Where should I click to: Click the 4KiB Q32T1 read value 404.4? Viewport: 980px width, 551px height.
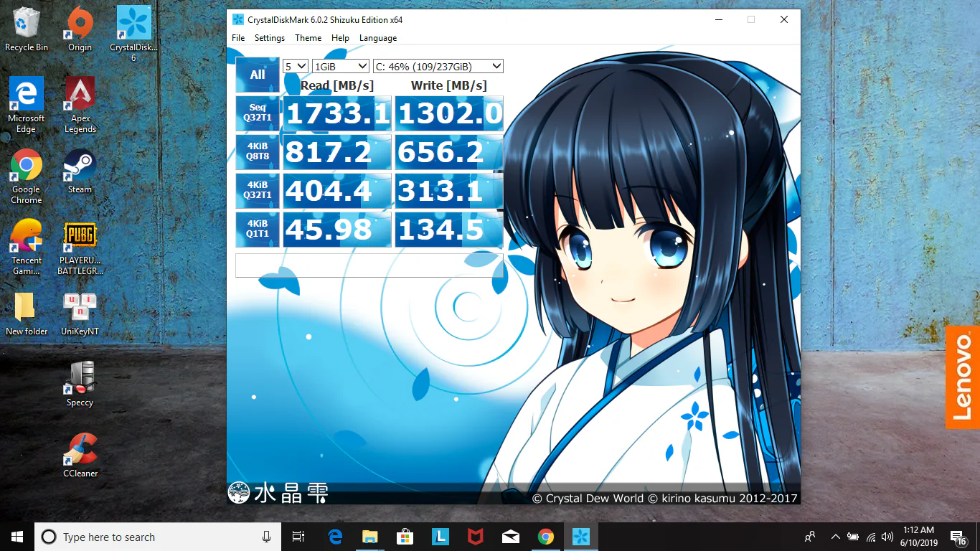(x=337, y=191)
